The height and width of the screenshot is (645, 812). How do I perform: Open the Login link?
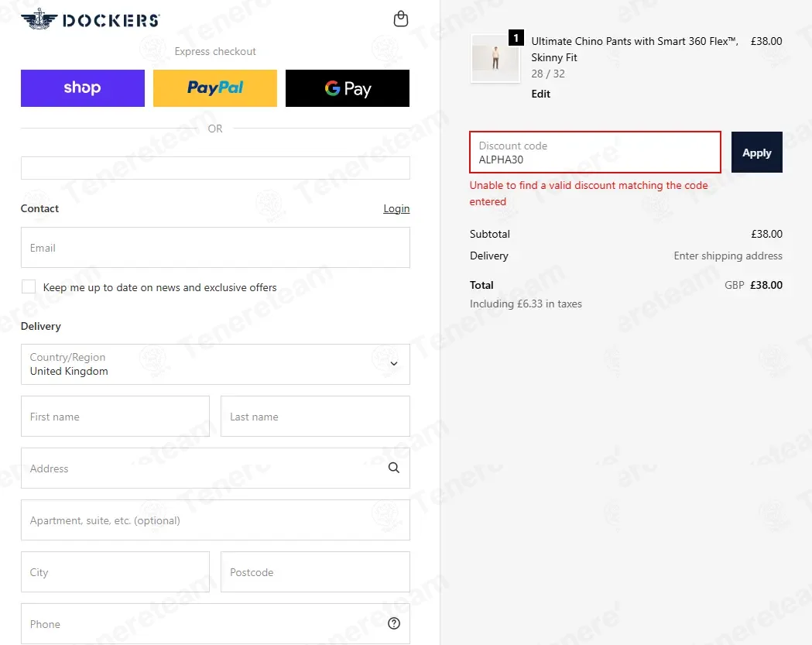(396, 208)
